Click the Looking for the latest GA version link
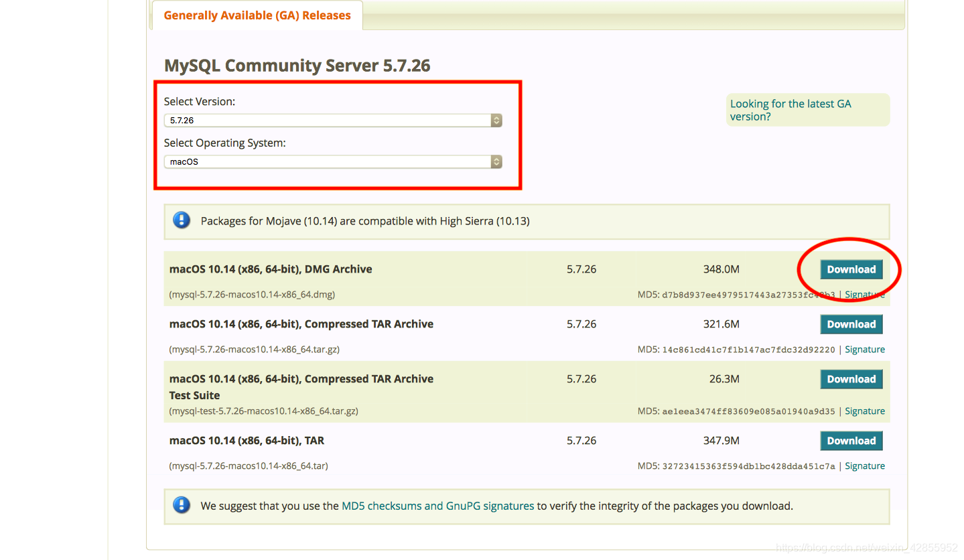Screen dimensions: 964x560 click(790, 110)
